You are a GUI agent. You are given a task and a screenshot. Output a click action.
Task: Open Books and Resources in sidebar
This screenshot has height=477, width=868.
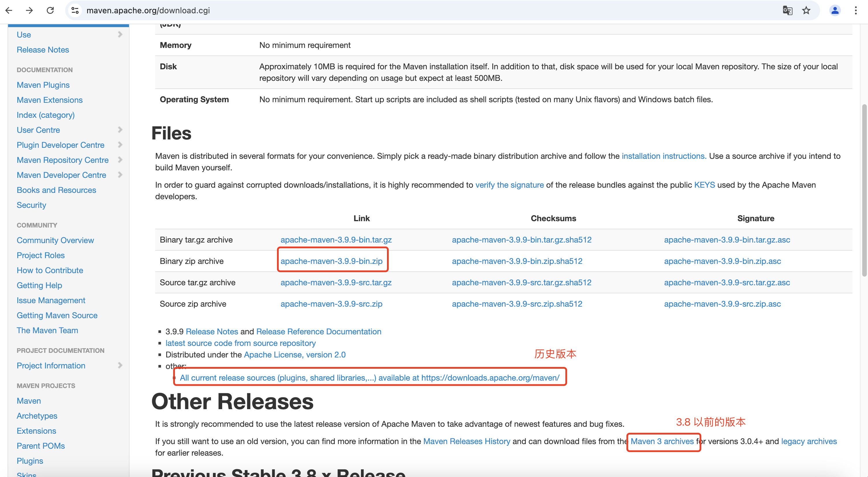tap(56, 190)
